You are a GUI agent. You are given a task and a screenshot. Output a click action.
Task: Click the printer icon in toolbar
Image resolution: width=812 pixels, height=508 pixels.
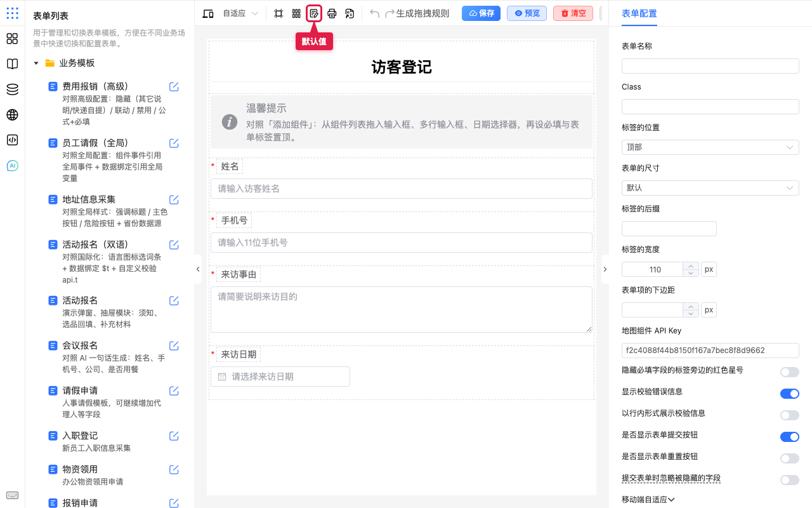coord(332,13)
